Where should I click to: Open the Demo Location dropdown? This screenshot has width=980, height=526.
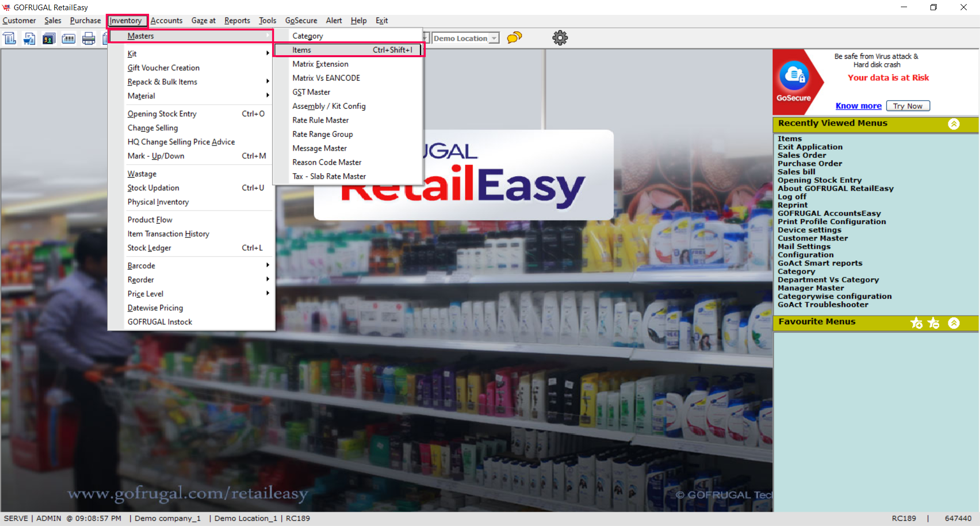pyautogui.click(x=494, y=38)
